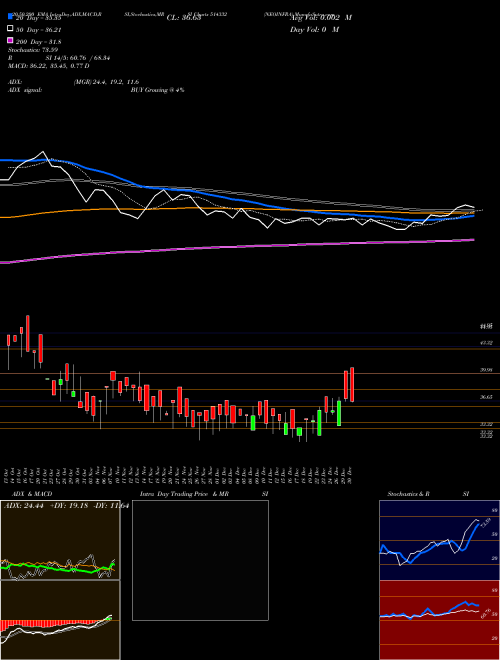Click the last tall red candlestick
500x660 pixels.
pyautogui.click(x=352, y=385)
